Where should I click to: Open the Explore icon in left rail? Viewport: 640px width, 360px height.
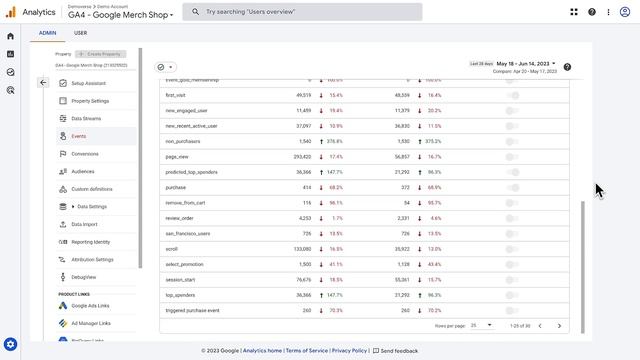[x=11, y=72]
